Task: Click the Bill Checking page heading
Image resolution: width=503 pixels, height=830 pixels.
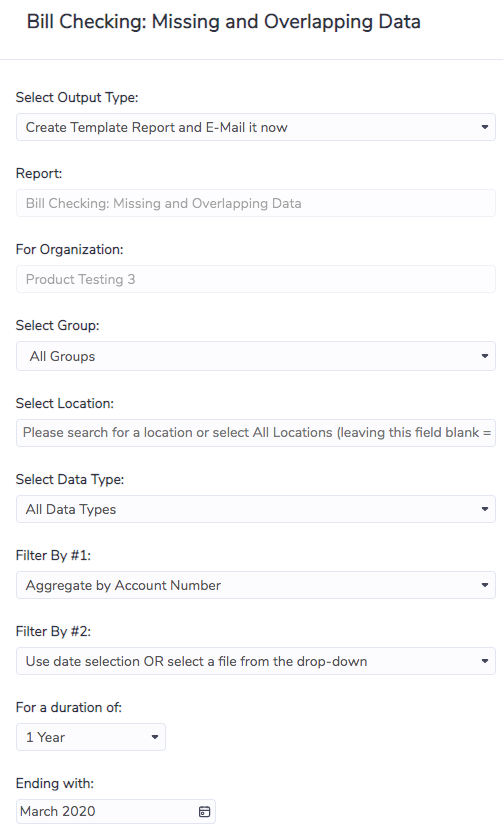Action: (x=223, y=22)
